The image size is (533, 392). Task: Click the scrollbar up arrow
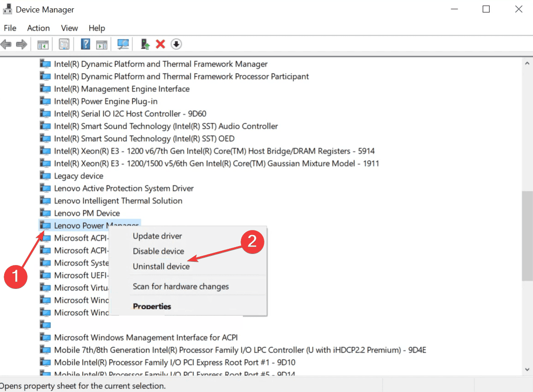tap(527, 63)
